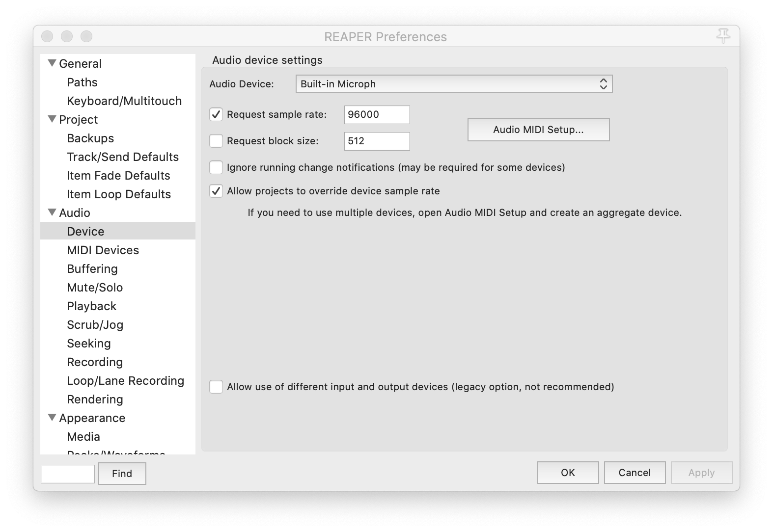Screen dimensions: 773x532
Task: Open Rendering preferences
Action: coord(95,399)
